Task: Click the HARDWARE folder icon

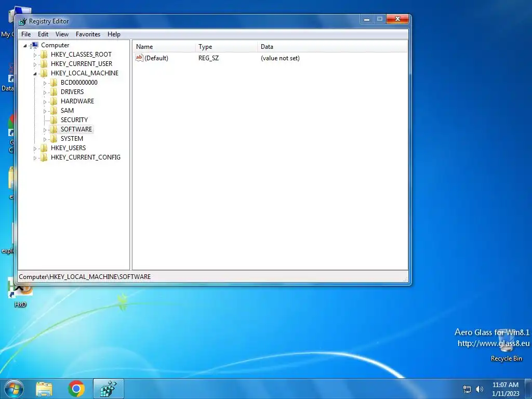Action: click(54, 101)
